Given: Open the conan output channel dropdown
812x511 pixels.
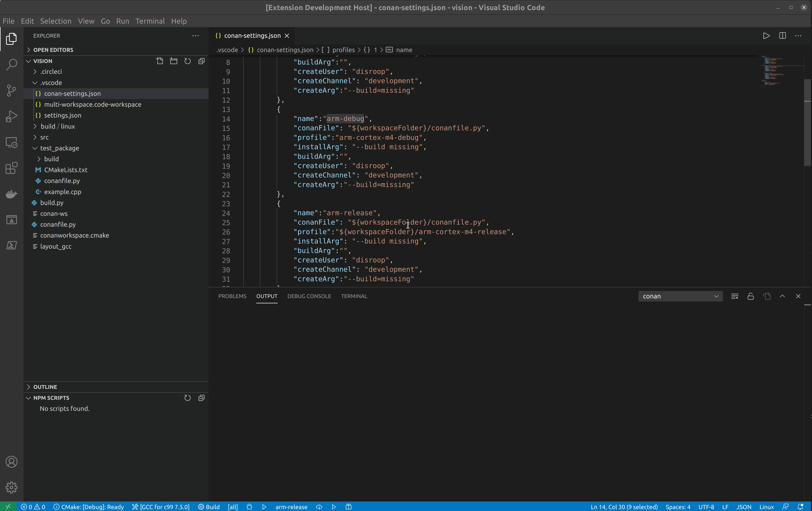Looking at the screenshot, I should (x=680, y=296).
